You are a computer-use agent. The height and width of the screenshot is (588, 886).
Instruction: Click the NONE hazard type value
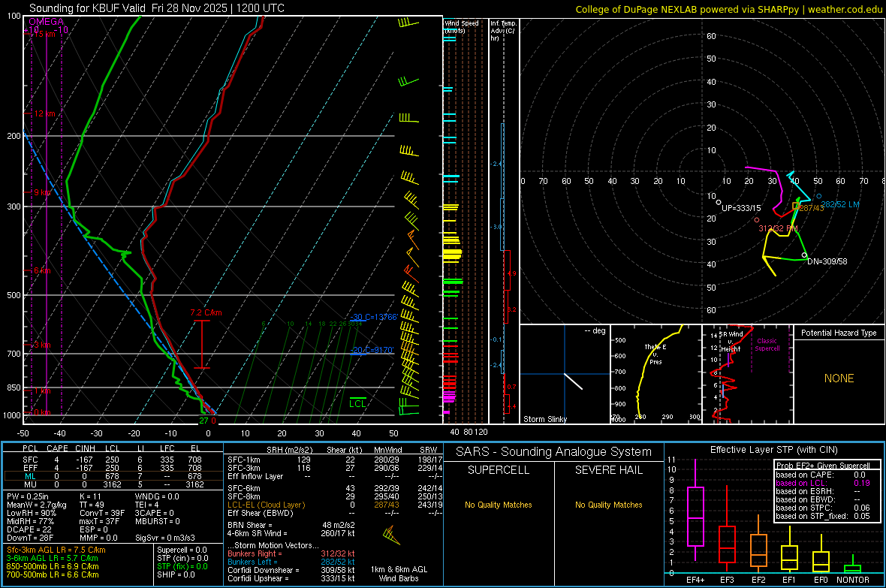tap(839, 378)
